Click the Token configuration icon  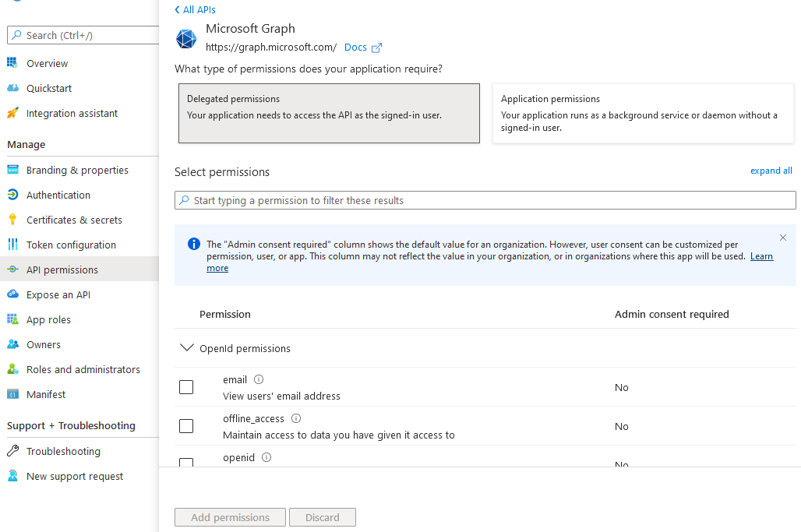[12, 245]
